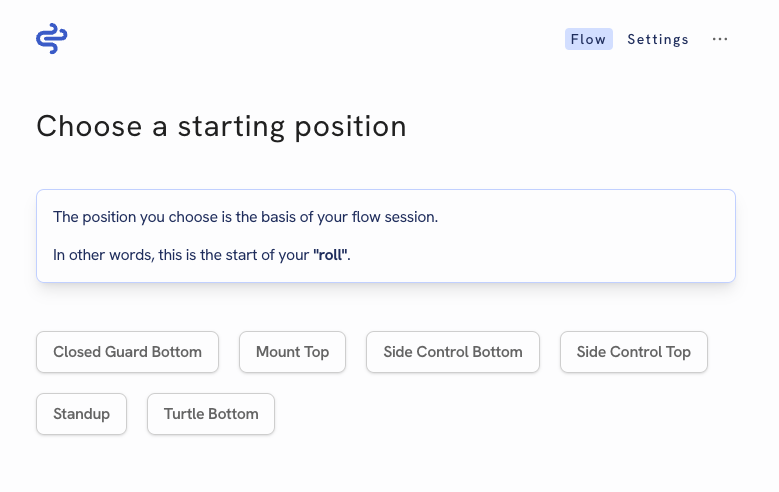
Task: Click 'In other words' sentence
Action: point(202,255)
